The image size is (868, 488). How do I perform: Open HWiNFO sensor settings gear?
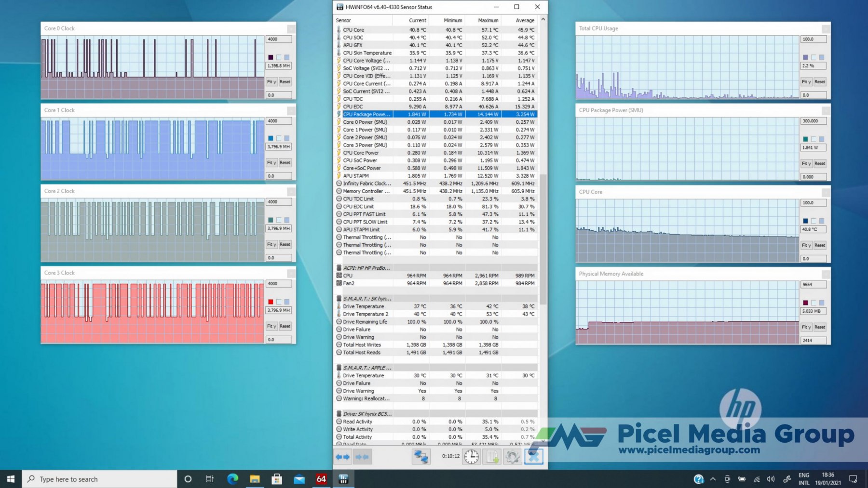pos(513,457)
